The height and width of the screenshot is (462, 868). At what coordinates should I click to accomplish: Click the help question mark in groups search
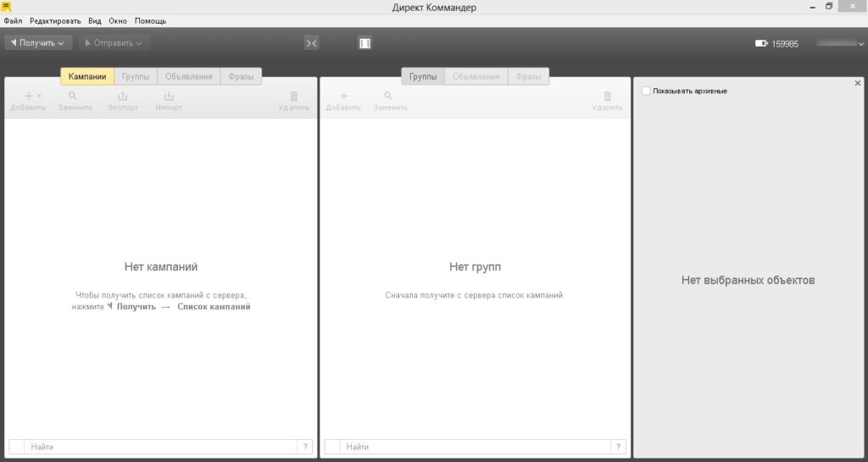pos(619,447)
